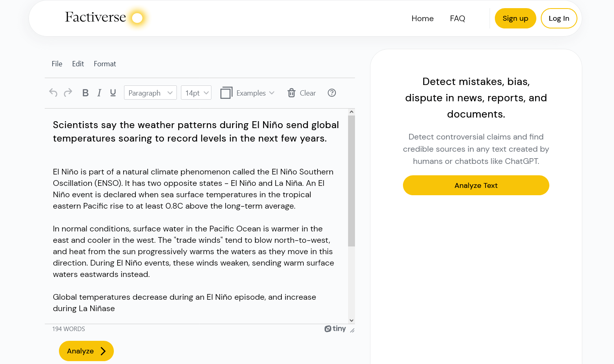Screen dimensions: 614x364
Task: Click the scroll down arrow in editor
Action: click(352, 320)
